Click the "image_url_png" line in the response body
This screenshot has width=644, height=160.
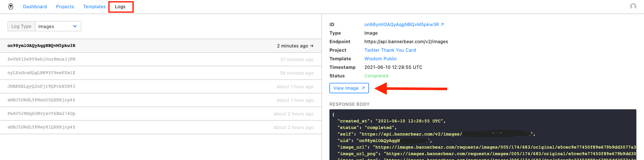(487, 154)
